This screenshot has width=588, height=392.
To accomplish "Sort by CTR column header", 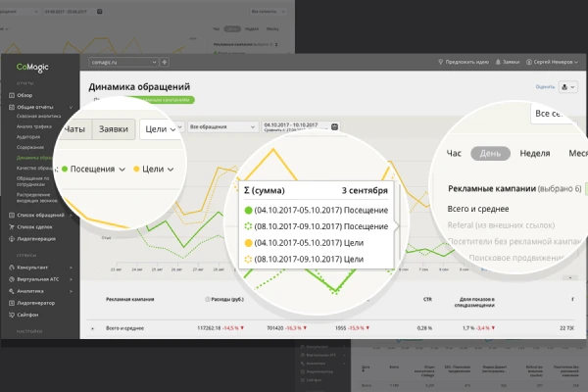I will 427,299.
